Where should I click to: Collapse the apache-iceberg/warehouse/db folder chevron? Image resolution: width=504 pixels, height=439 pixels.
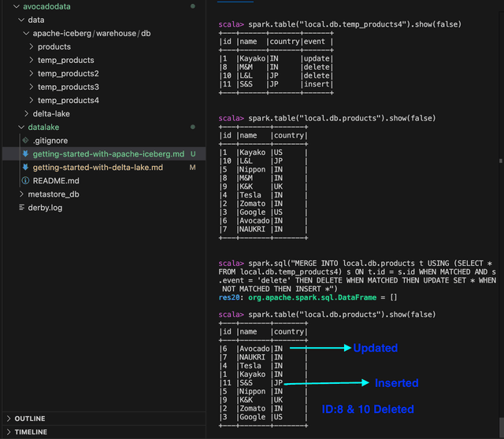click(26, 33)
